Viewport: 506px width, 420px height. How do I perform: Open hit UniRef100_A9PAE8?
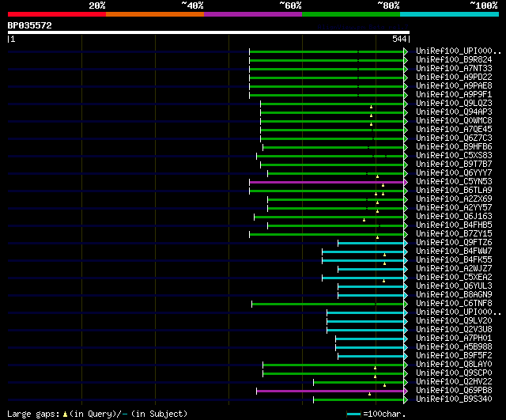click(454, 86)
